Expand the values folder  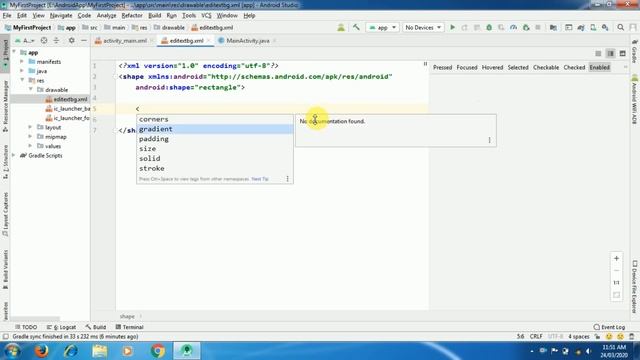pyautogui.click(x=30, y=146)
